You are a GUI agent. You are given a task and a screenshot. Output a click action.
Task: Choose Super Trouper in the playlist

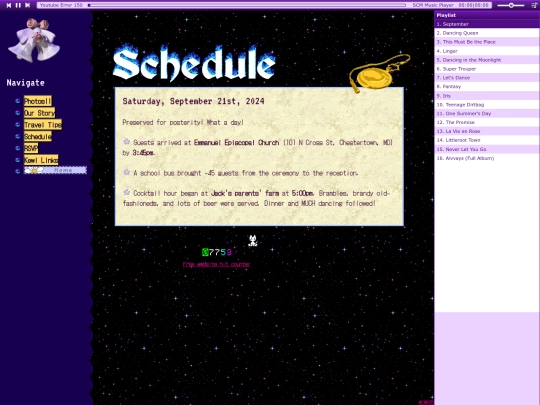click(487, 69)
